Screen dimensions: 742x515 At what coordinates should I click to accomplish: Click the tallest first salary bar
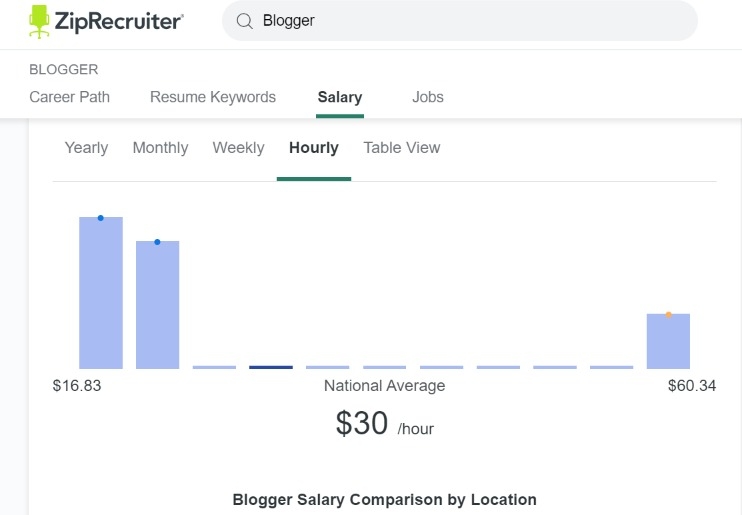tap(101, 295)
